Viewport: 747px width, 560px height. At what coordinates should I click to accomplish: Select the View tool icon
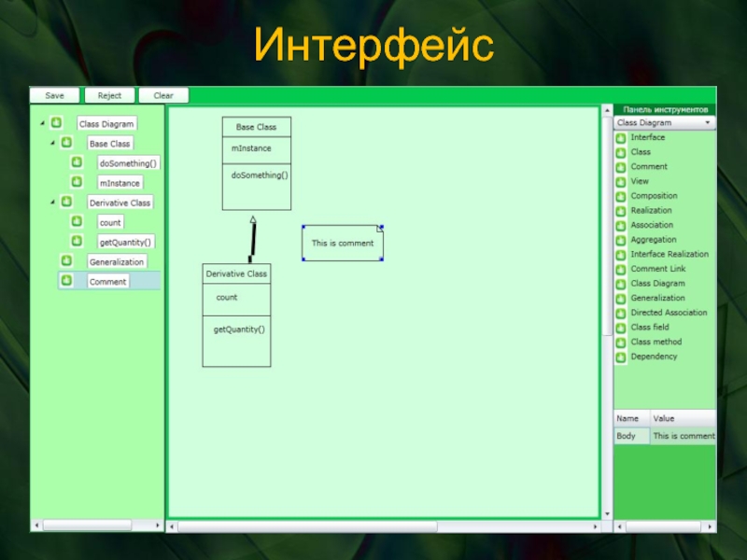[621, 182]
